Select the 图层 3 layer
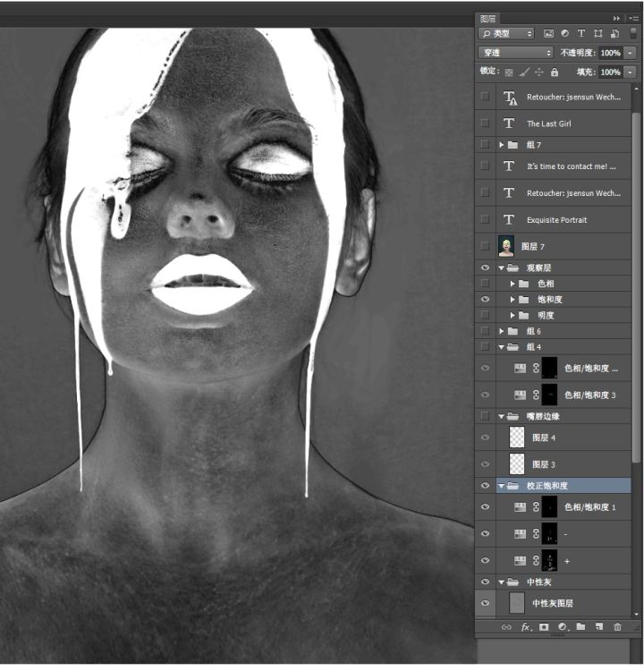The height and width of the screenshot is (671, 644). click(563, 464)
